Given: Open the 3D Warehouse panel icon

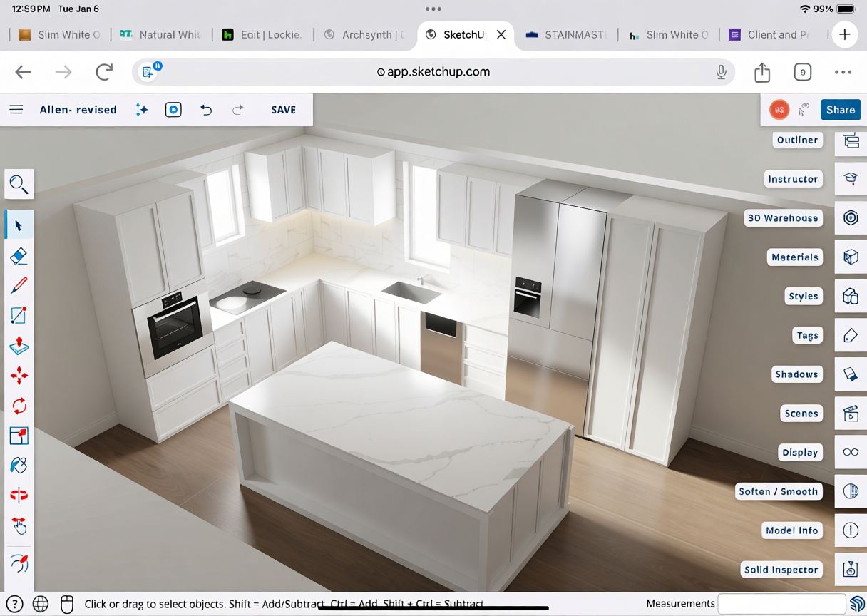Looking at the screenshot, I should [x=851, y=218].
